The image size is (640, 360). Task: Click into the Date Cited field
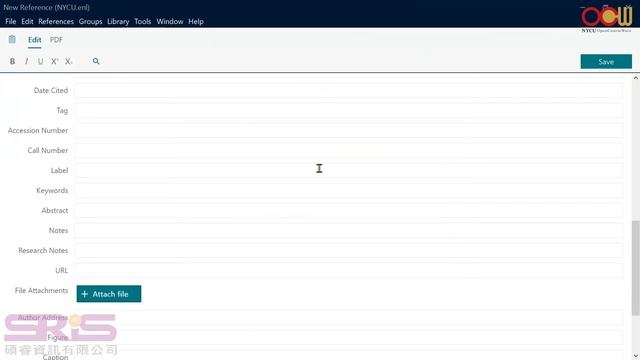[349, 91]
